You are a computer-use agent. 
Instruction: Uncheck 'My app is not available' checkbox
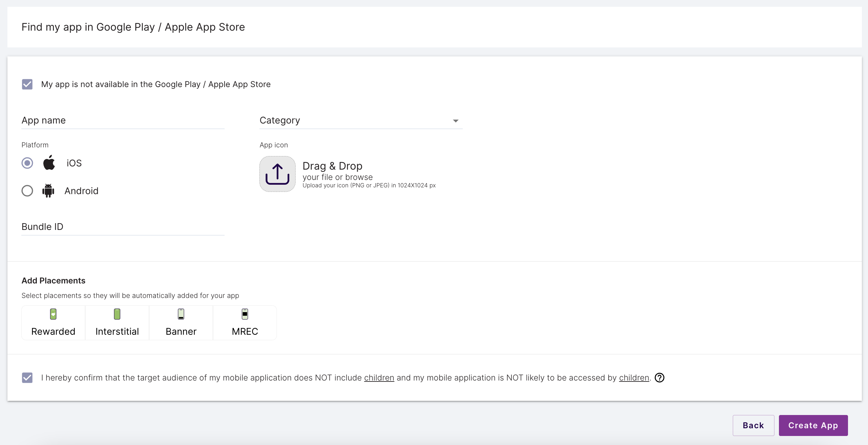pos(27,84)
